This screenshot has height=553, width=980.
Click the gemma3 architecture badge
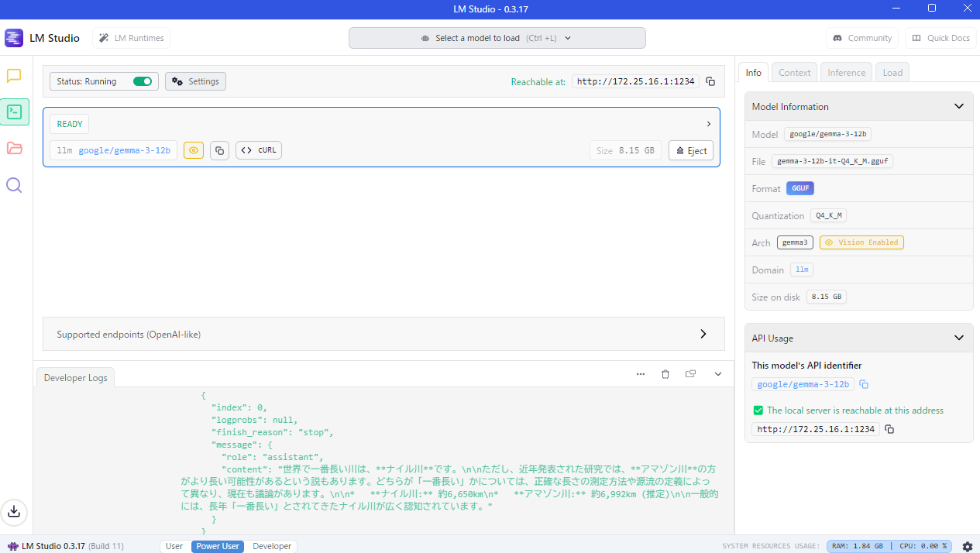pyautogui.click(x=795, y=242)
